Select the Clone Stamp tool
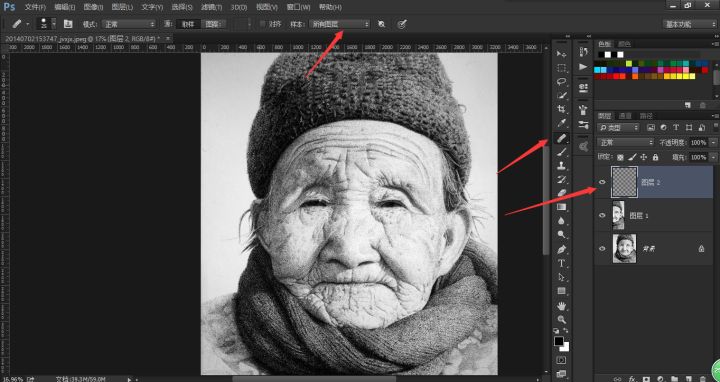This screenshot has width=720, height=382. click(x=561, y=166)
